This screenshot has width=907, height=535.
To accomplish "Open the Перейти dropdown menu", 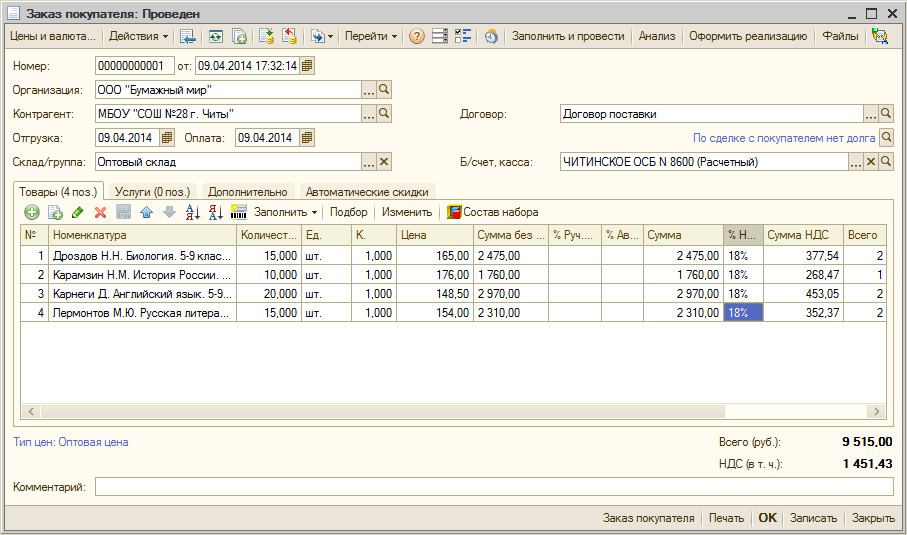I will [371, 36].
